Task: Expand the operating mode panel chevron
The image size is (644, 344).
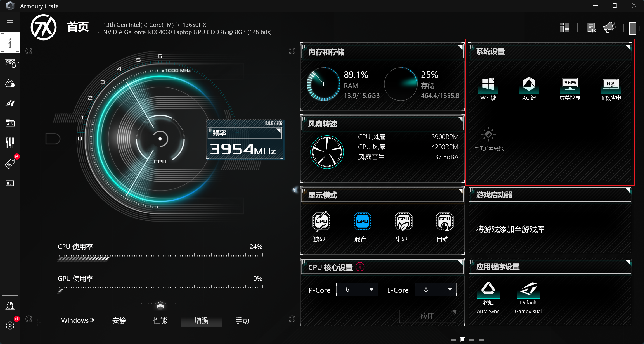Action: tap(160, 305)
